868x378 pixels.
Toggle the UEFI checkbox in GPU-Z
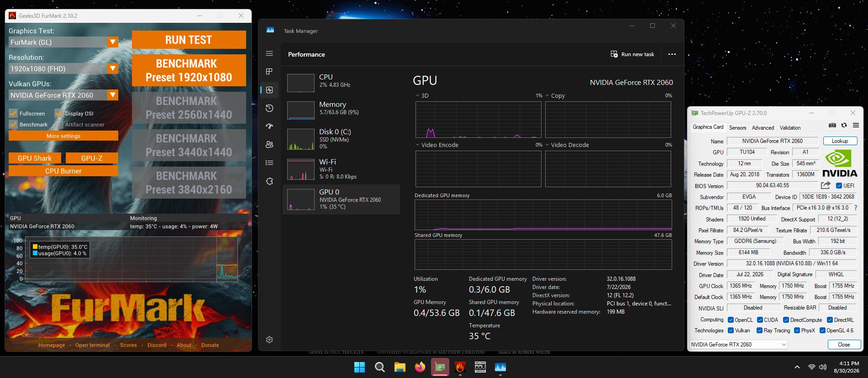coord(839,186)
